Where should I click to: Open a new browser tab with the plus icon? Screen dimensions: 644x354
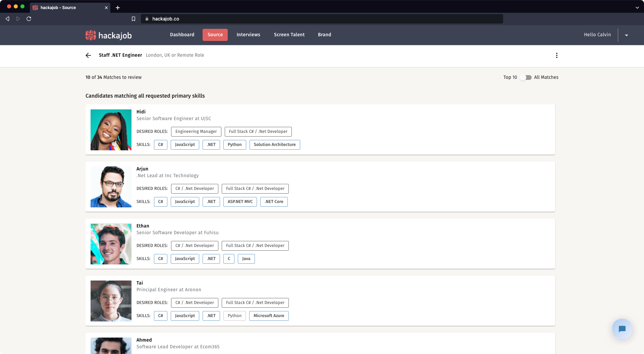tap(117, 7)
